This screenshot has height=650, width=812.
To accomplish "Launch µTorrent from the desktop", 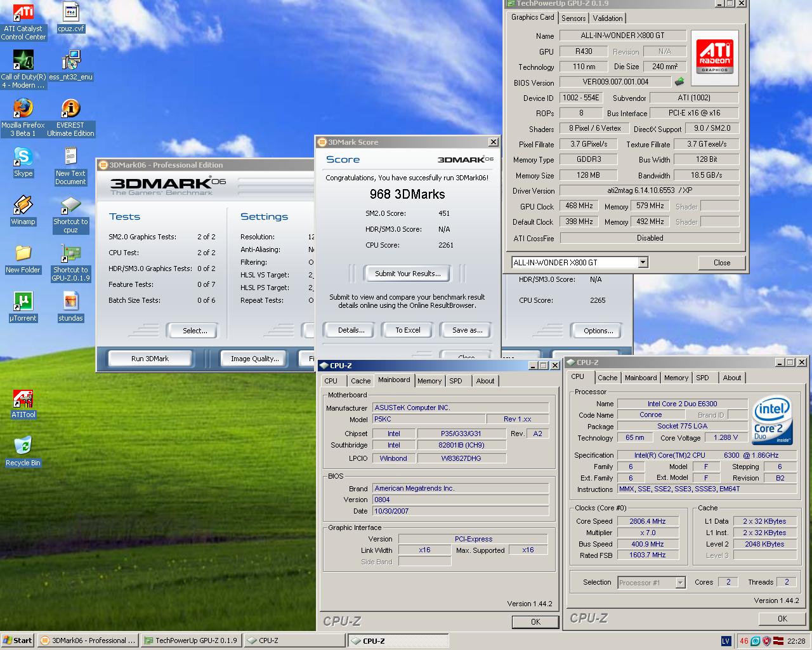I will (x=23, y=307).
